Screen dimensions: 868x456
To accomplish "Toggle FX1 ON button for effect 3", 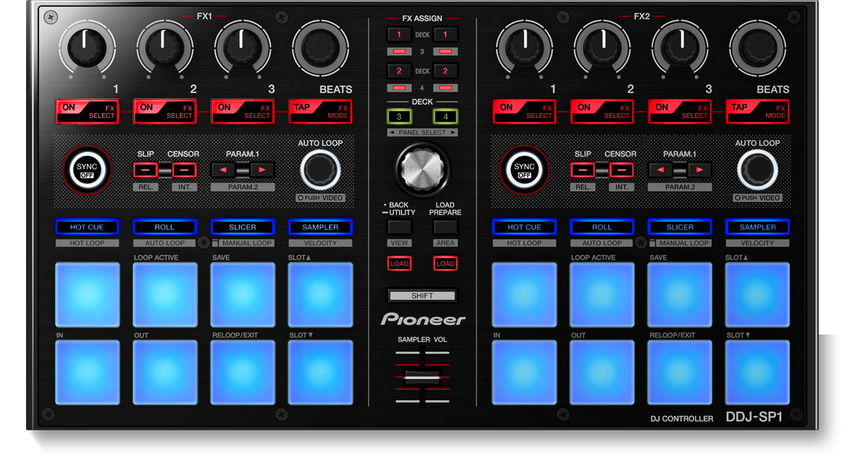I will [x=242, y=111].
